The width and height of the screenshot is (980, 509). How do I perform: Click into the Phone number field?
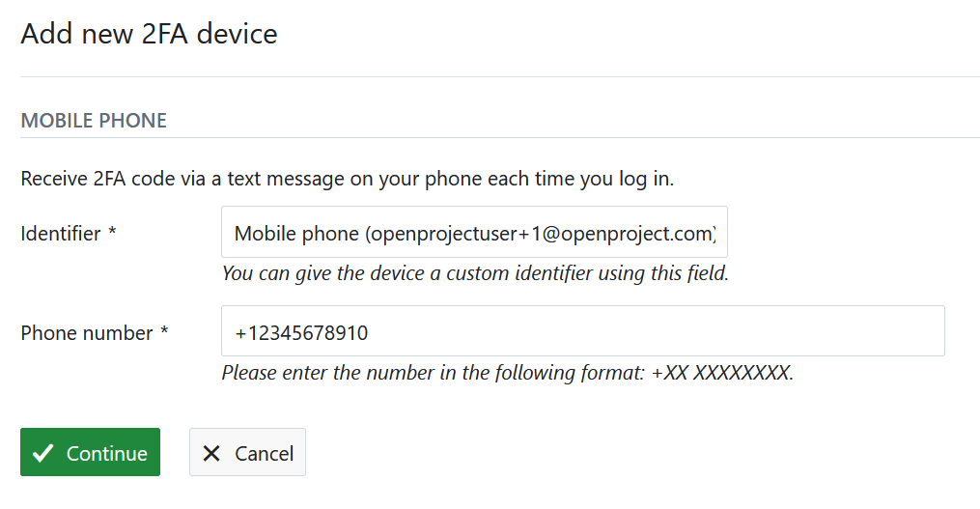[582, 332]
